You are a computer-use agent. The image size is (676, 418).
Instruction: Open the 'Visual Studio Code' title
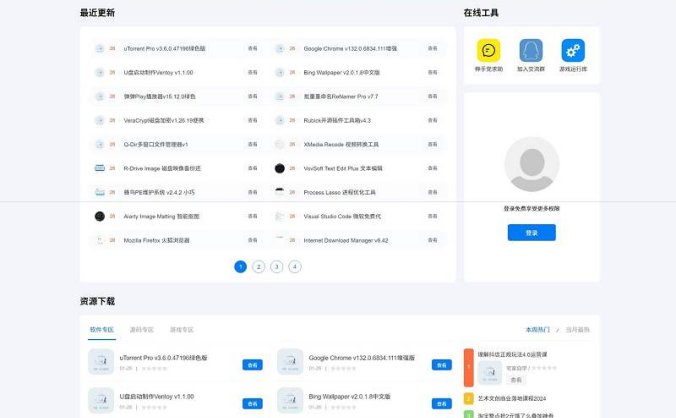[x=342, y=216]
